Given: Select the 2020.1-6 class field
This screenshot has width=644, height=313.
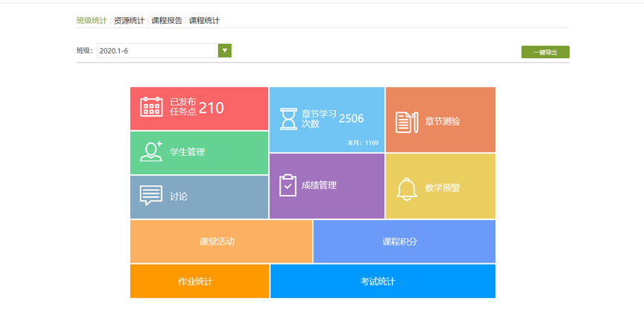Looking at the screenshot, I should click(156, 51).
